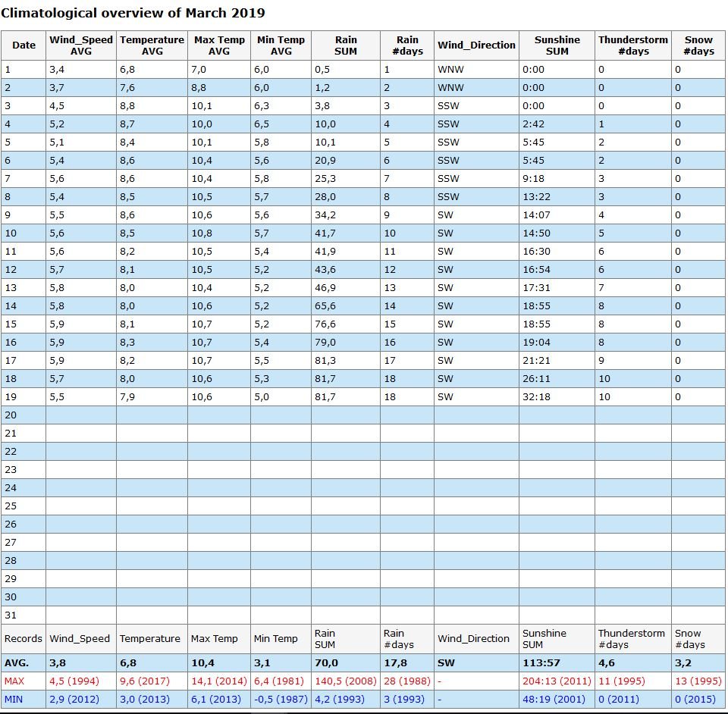Click the Rain SUM column header
Screen dimensions: 728x714
pyautogui.click(x=346, y=45)
